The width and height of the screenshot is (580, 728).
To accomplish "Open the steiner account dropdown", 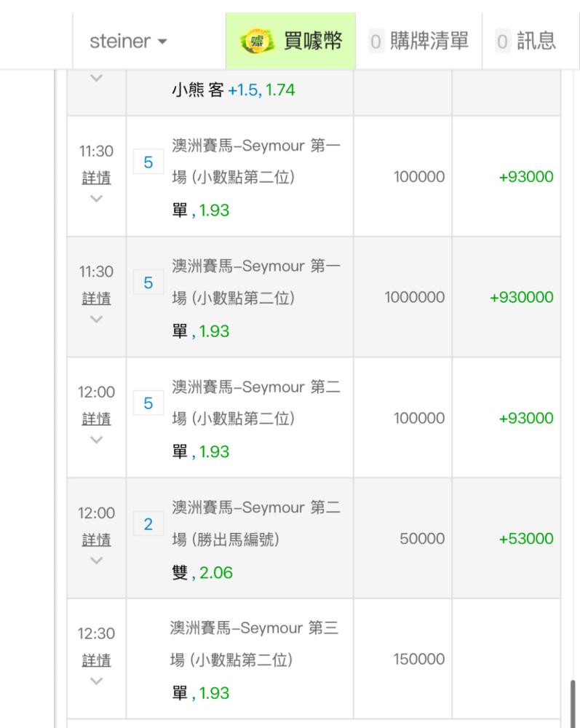I will (128, 41).
